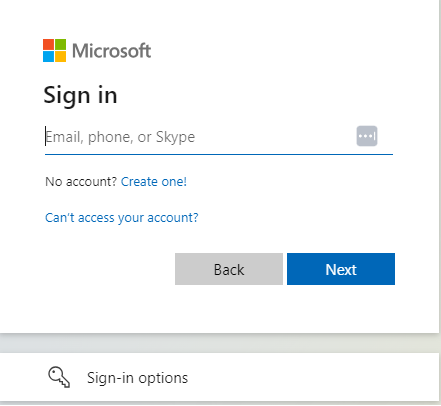This screenshot has width=441, height=406.
Task: Open the Create one! link
Action: tap(154, 182)
